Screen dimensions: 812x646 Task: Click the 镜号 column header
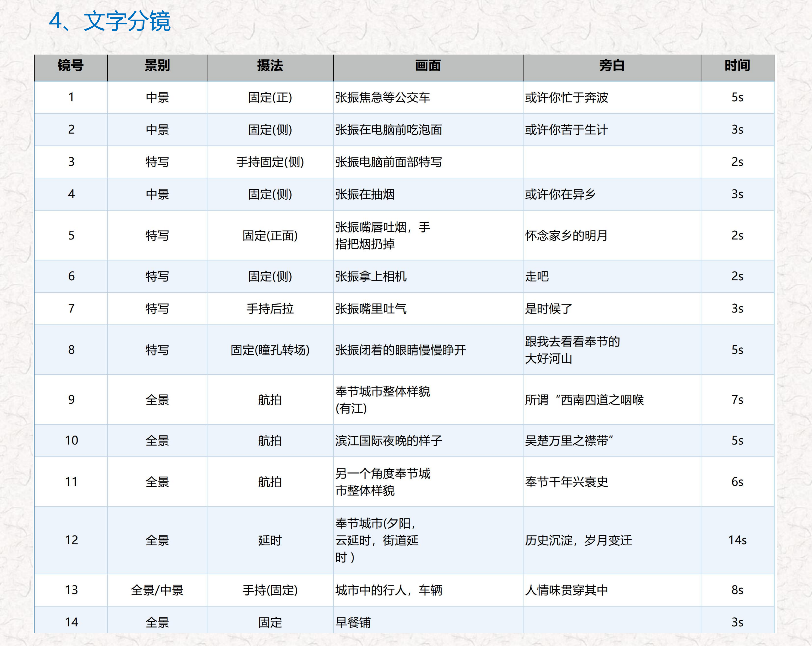[71, 66]
